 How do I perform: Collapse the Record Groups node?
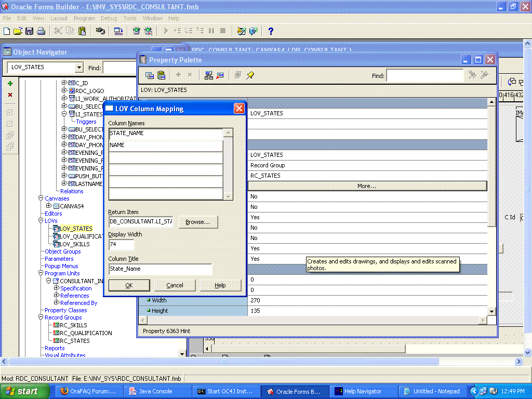(41, 317)
